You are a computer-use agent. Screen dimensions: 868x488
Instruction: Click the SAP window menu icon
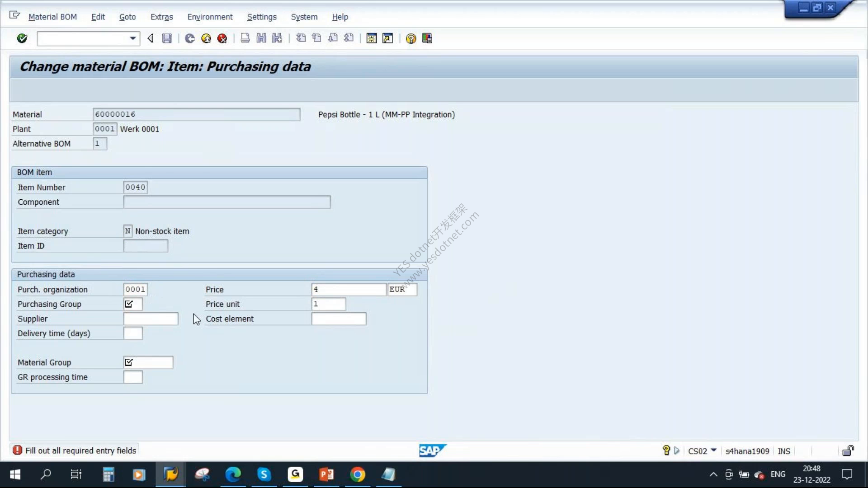coord(14,15)
